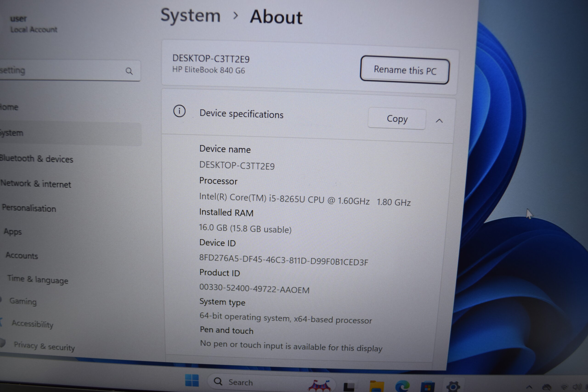Select Product ID 00330-52400-49722-AAOEM
Screen dimensions: 588x392
(x=254, y=288)
